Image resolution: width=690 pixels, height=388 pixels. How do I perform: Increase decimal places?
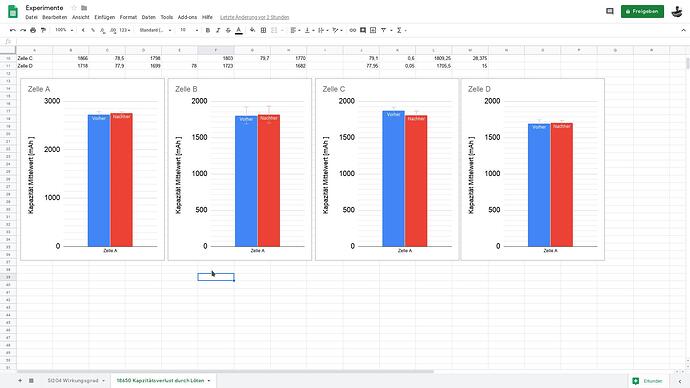click(113, 30)
